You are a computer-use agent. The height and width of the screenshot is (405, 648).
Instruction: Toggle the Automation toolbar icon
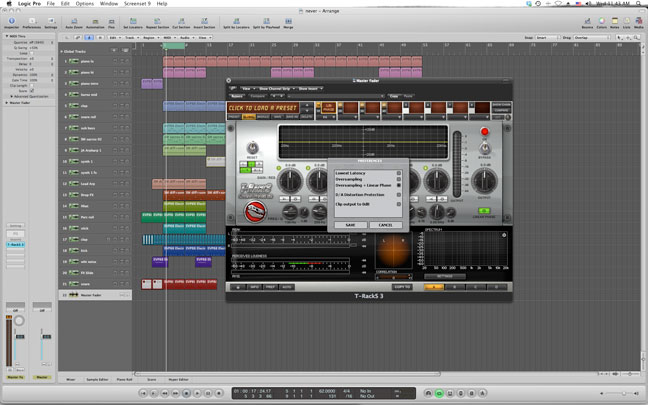pyautogui.click(x=95, y=22)
